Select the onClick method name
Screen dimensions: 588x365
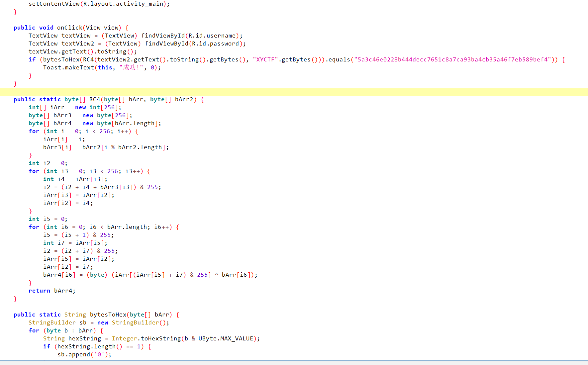(69, 28)
